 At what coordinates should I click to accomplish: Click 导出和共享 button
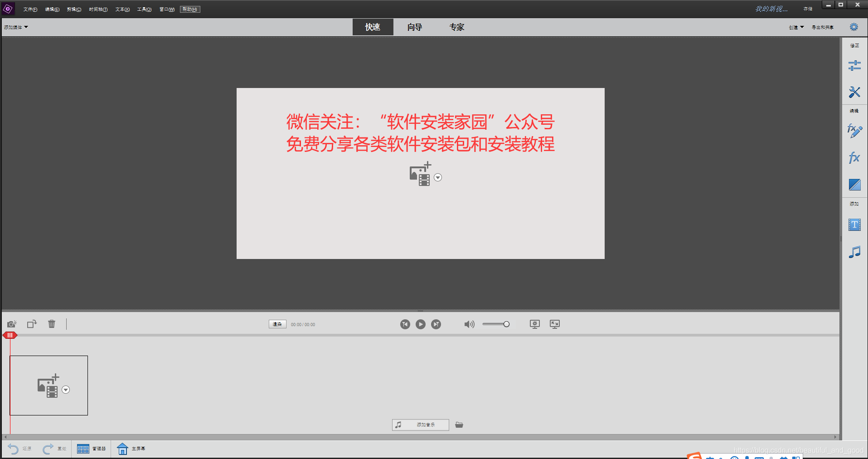822,27
